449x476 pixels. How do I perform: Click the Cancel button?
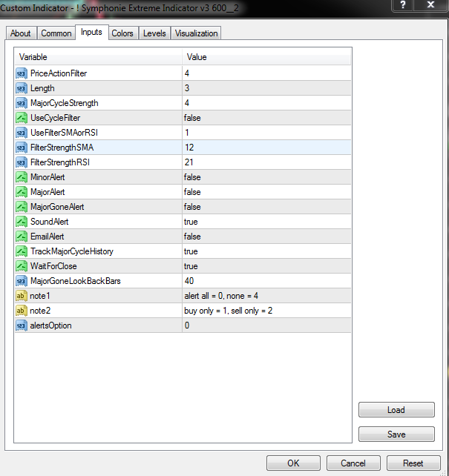353,463
